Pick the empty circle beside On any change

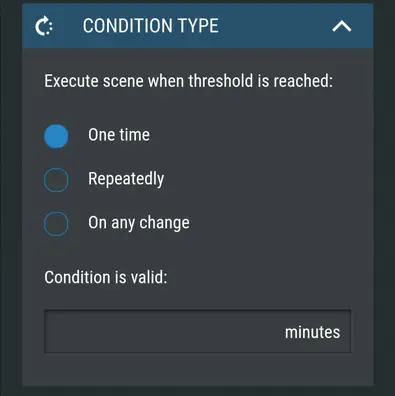coord(56,224)
